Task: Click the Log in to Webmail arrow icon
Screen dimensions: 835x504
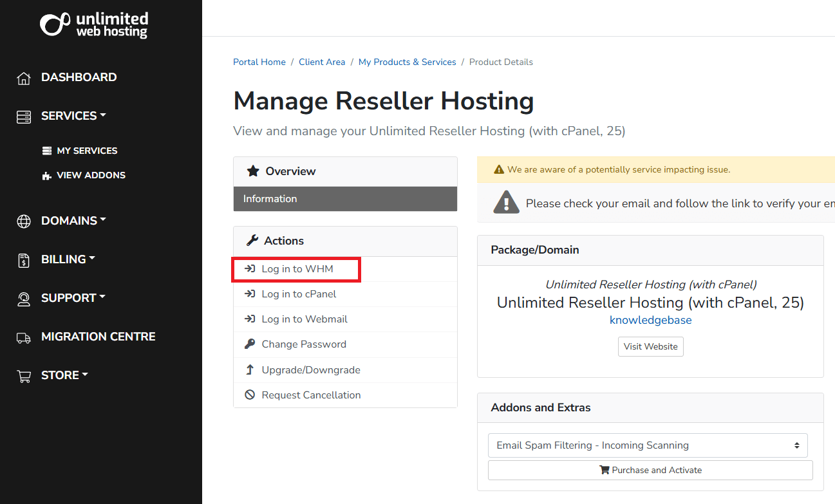Action: click(x=250, y=319)
